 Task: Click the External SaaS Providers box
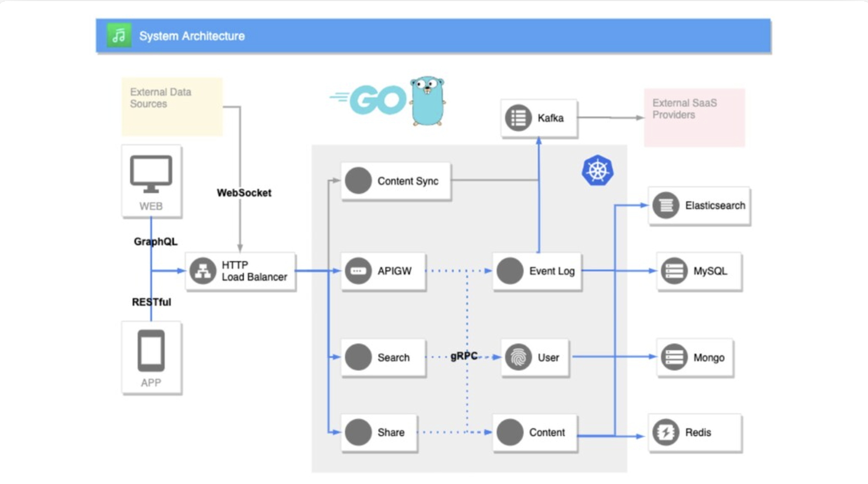tap(694, 118)
